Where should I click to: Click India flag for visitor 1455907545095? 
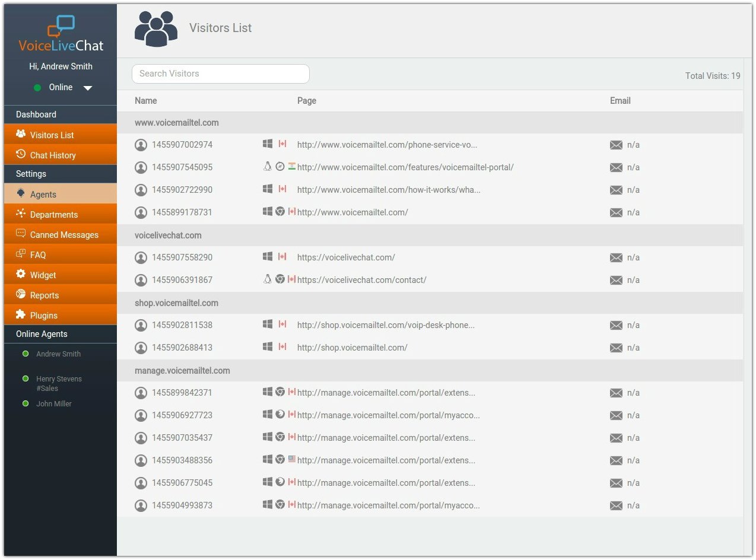click(x=292, y=167)
